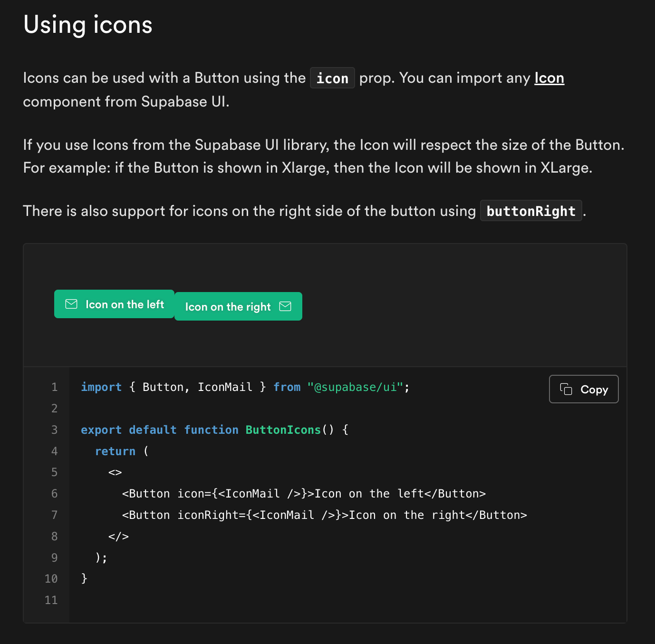Viewport: 655px width, 644px height.
Task: Click code line with 'Icon on the left</Button>'
Action: point(304,494)
